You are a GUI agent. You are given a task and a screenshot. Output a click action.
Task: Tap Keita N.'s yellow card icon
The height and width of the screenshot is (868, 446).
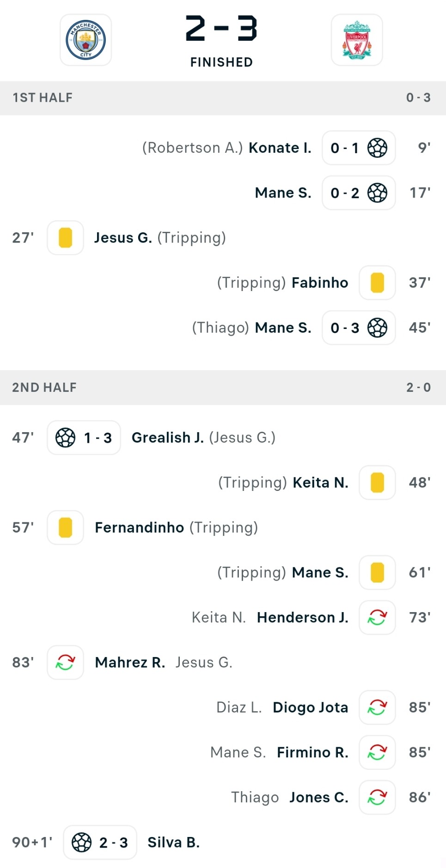pyautogui.click(x=377, y=483)
